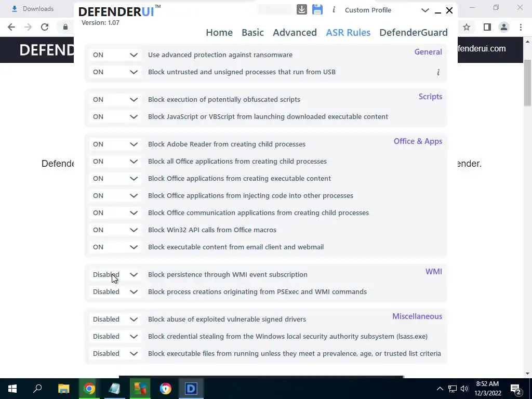532x399 pixels.
Task: Click Chrome forward arrow
Action: [28, 27]
